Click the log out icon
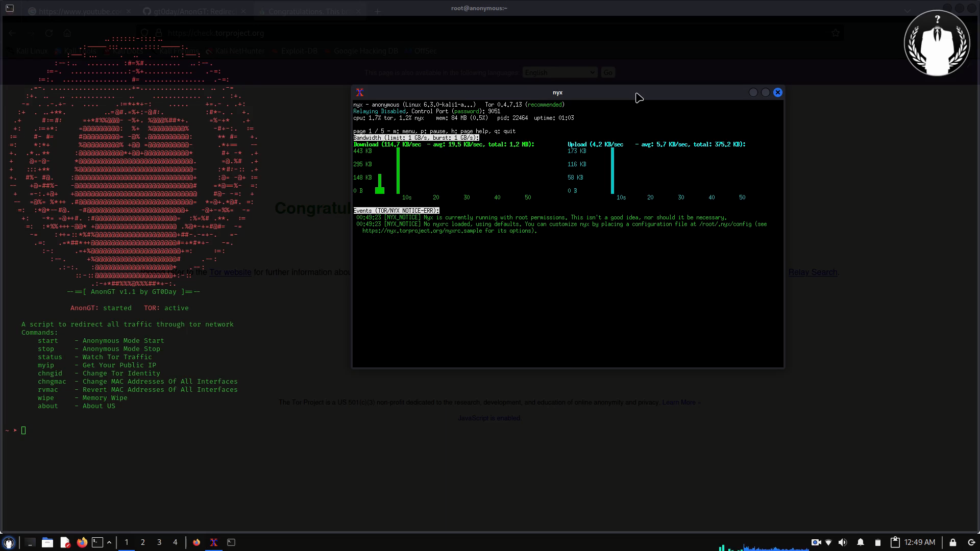The image size is (980, 551). point(971,542)
